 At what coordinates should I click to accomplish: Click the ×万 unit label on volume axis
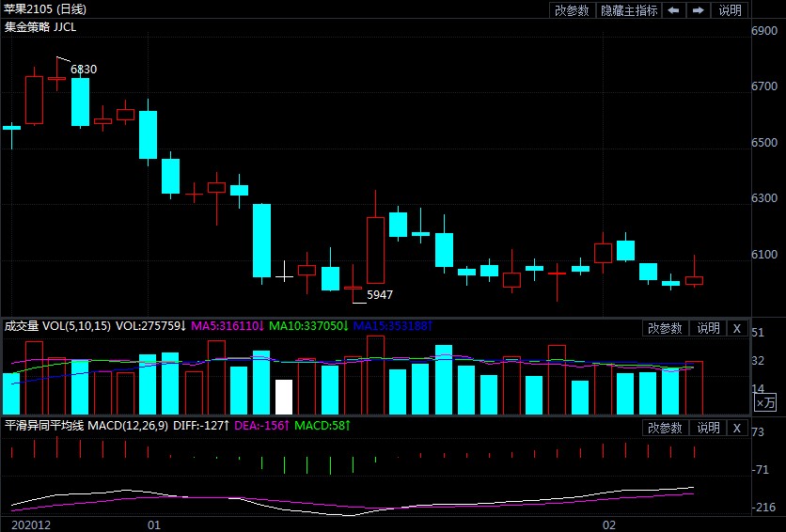point(766,402)
